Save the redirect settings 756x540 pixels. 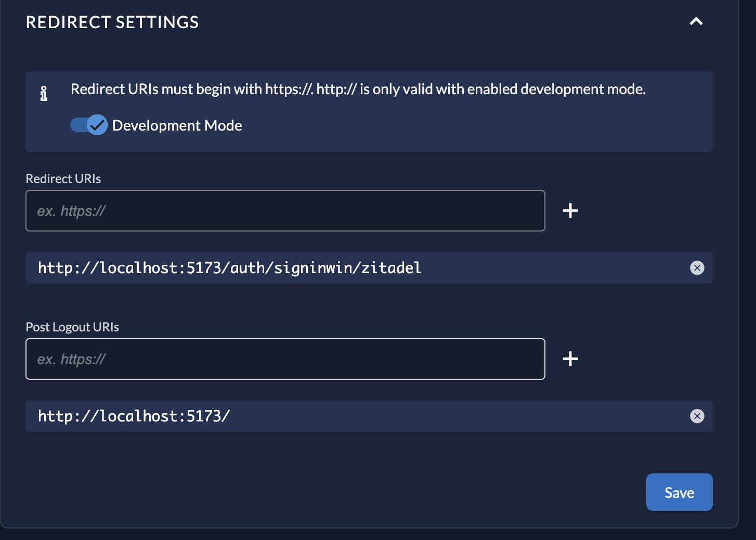(679, 492)
